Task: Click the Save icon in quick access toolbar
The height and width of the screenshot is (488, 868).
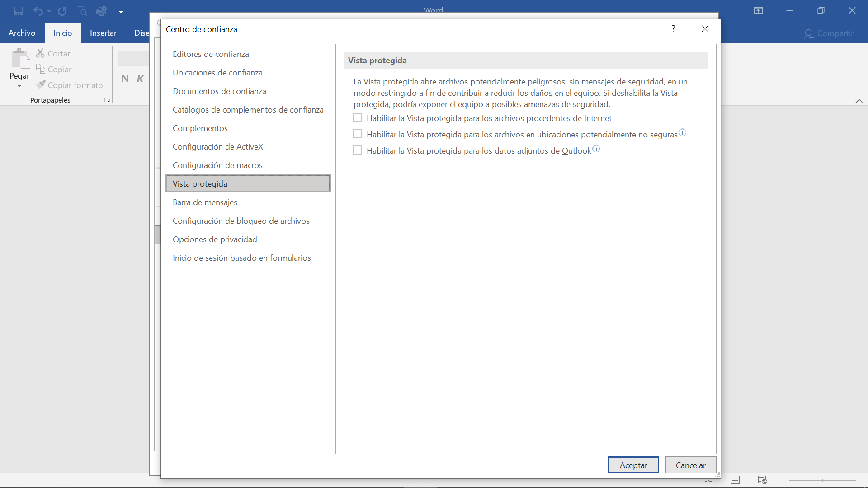Action: click(x=19, y=11)
